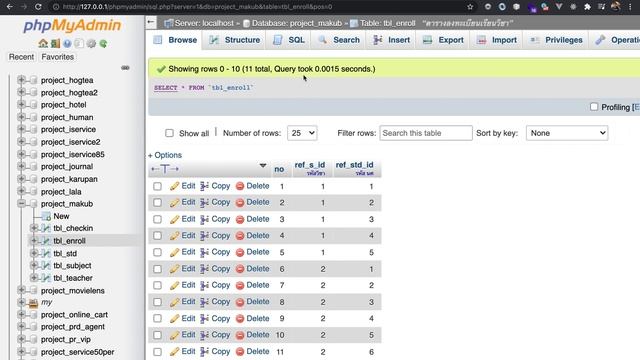Click pencil Edit icon for row 1

click(x=175, y=186)
